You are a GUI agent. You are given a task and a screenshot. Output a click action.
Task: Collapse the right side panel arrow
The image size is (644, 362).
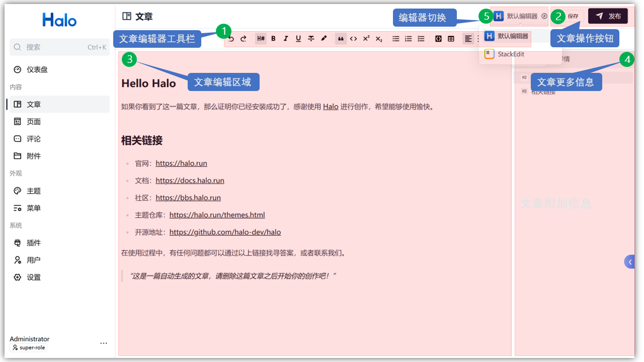pos(629,262)
